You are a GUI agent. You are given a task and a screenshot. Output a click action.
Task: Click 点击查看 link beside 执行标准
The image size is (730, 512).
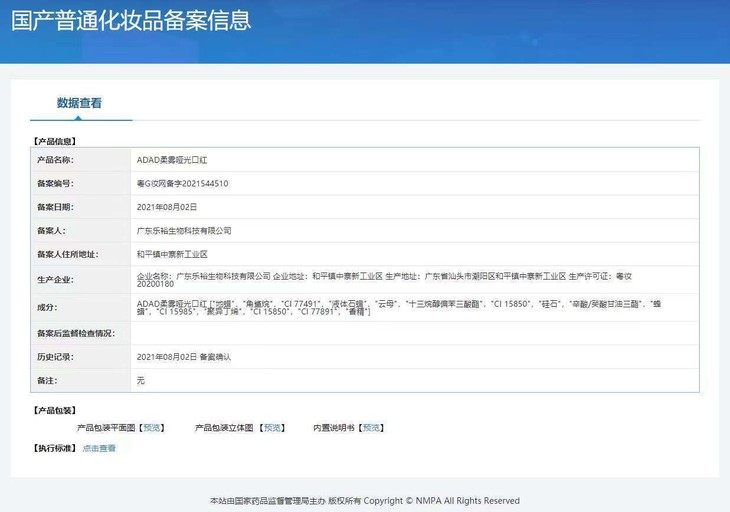[99, 448]
